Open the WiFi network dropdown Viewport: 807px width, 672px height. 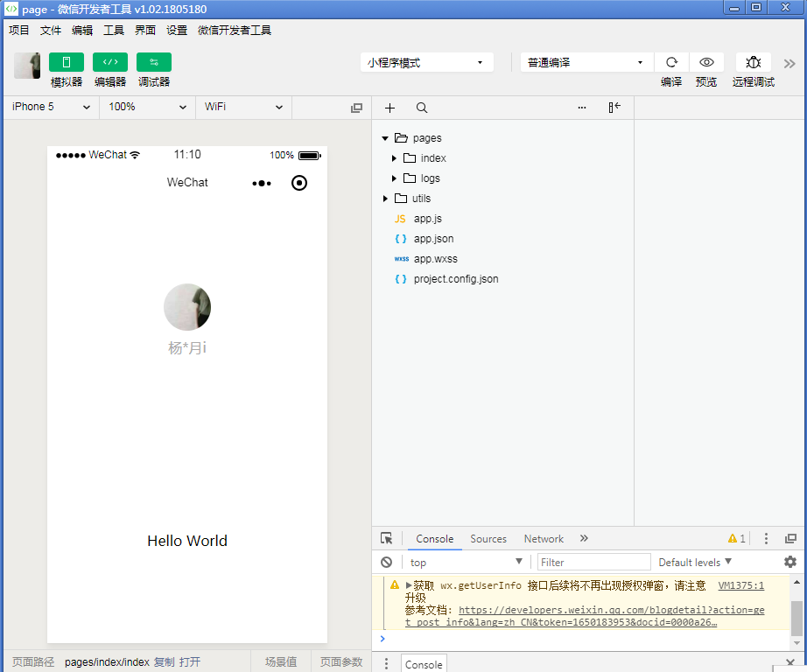pos(243,107)
